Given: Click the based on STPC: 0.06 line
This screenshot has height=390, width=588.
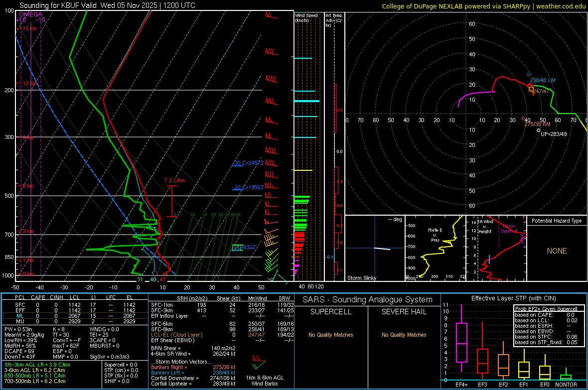Looking at the screenshot, I should tap(546, 337).
